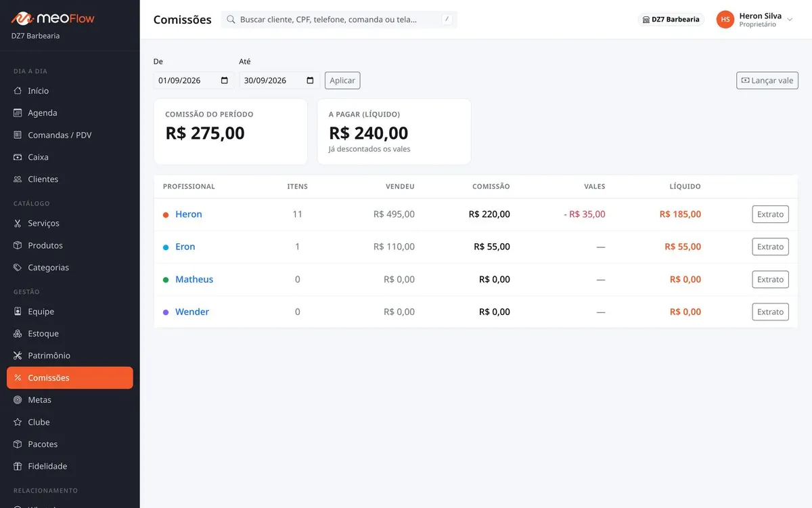This screenshot has height=508, width=812.
Task: Click the Categorias tag icon
Action: (x=18, y=268)
